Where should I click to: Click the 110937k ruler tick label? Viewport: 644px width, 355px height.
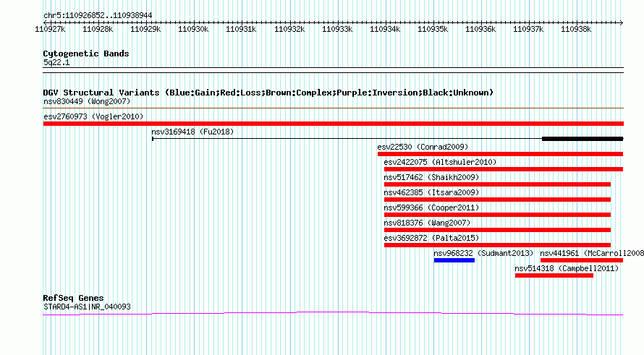tap(528, 29)
